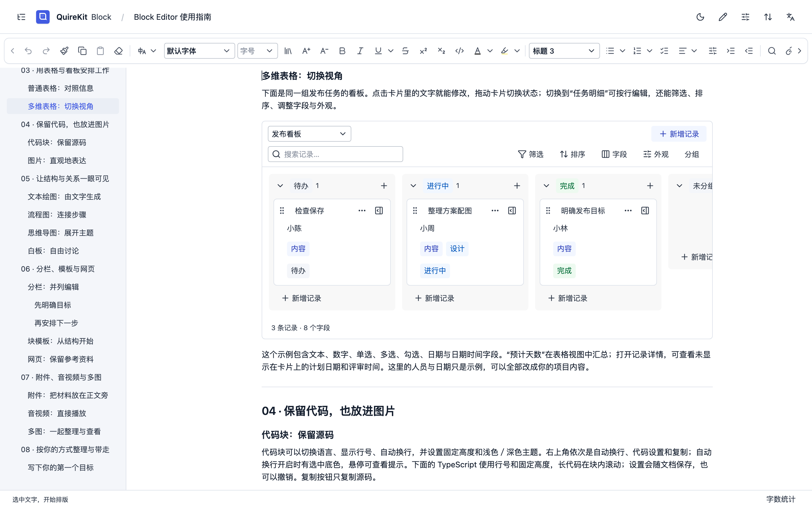Apply font color with the A icon
This screenshot has height=508, width=812.
(x=477, y=51)
